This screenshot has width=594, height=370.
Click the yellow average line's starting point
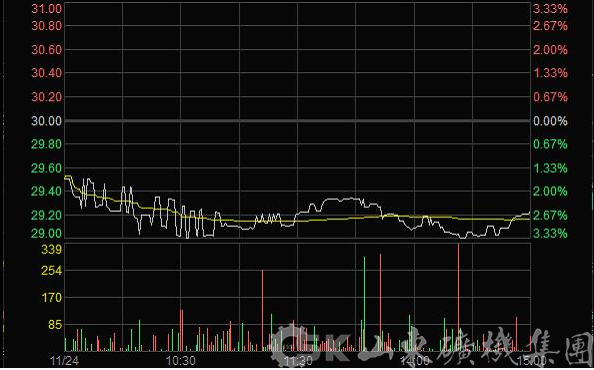(x=66, y=176)
